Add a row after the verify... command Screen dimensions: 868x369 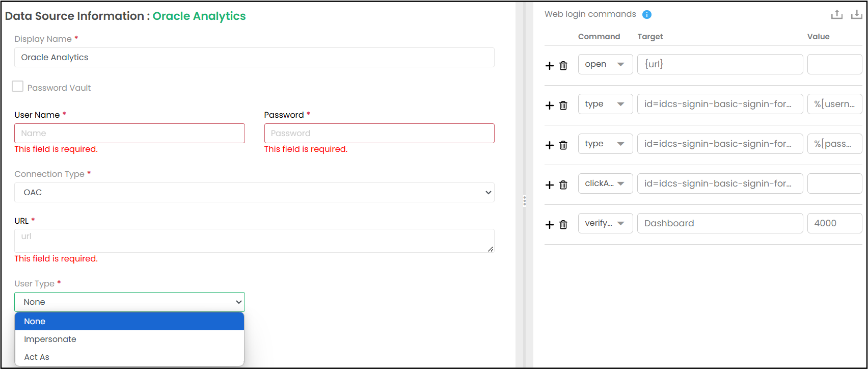550,224
